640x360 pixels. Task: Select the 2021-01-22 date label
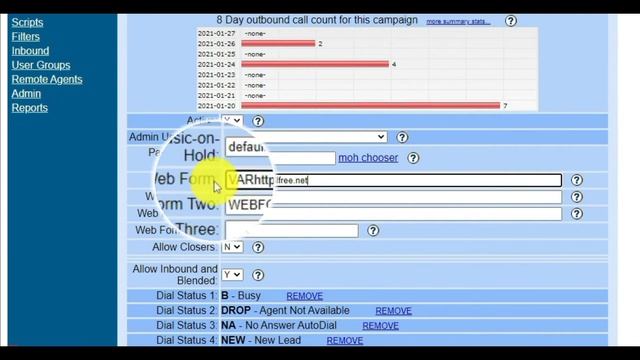[x=217, y=85]
